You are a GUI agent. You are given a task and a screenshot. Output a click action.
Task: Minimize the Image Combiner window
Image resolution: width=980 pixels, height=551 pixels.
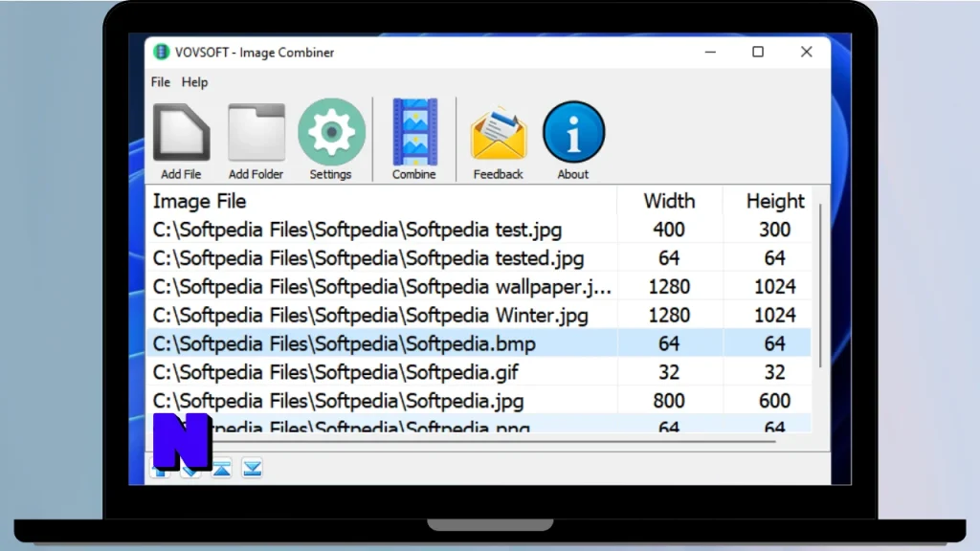pos(710,52)
